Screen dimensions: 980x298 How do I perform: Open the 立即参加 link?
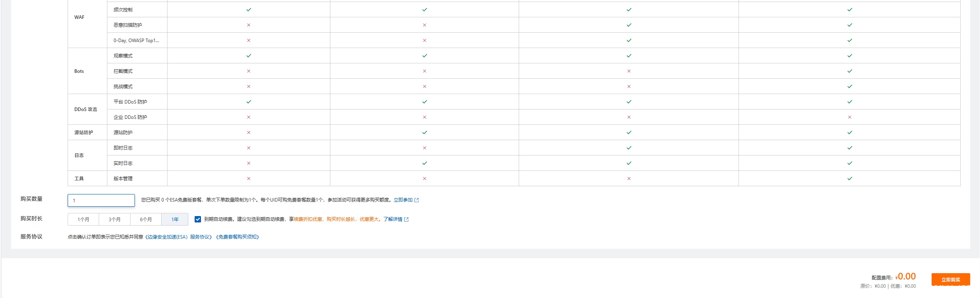403,200
